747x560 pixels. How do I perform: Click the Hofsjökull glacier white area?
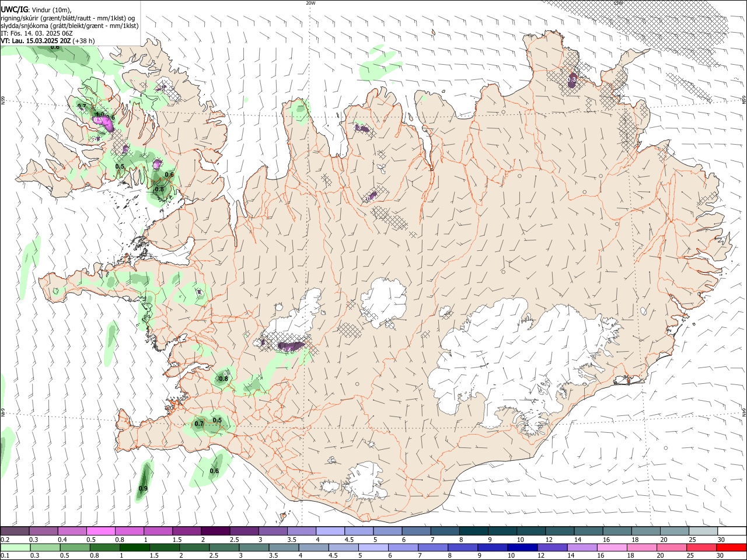[x=383, y=300]
